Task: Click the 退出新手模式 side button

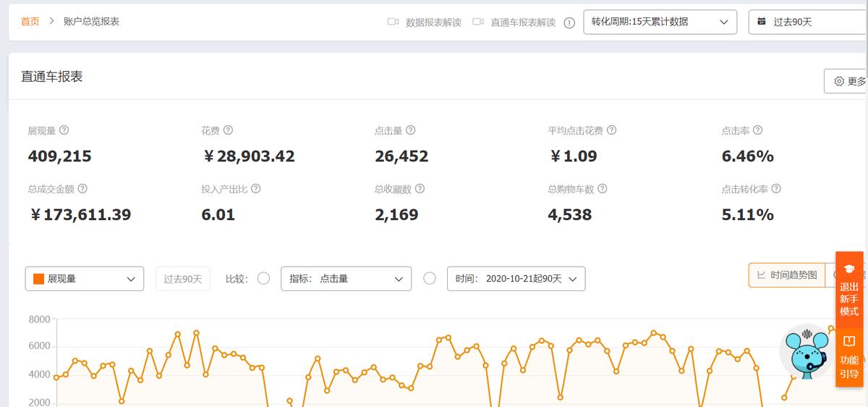Action: [849, 290]
